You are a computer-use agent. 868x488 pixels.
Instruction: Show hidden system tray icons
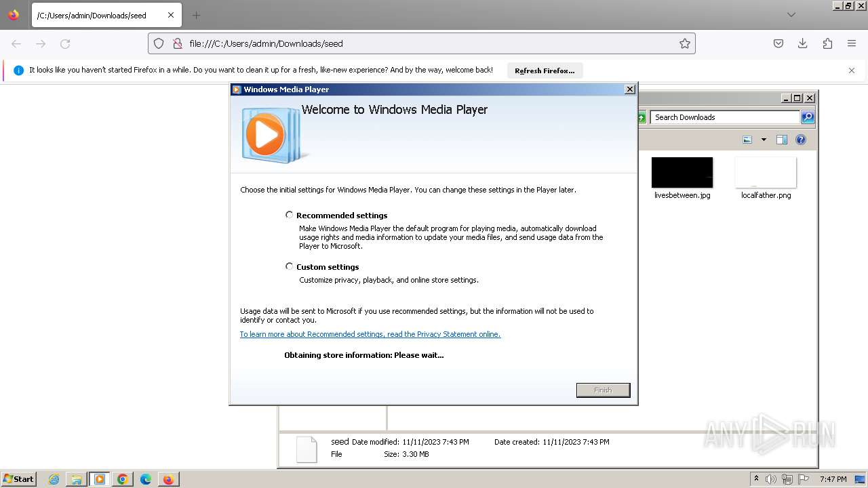756,479
